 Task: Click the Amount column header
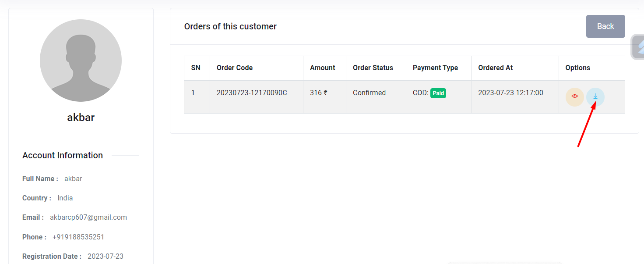322,68
